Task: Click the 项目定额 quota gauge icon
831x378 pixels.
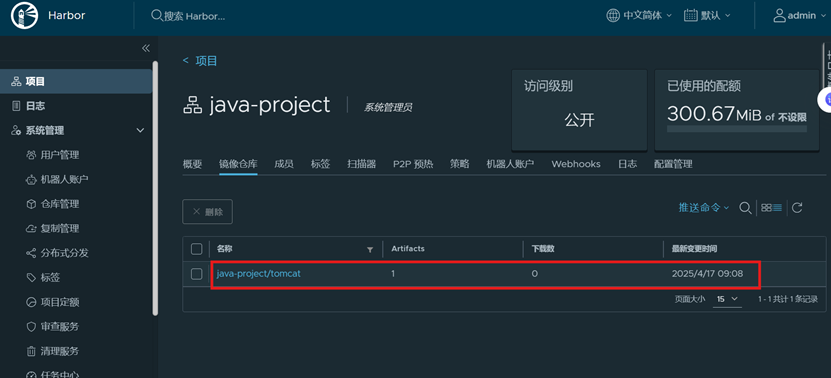Action: point(31,302)
